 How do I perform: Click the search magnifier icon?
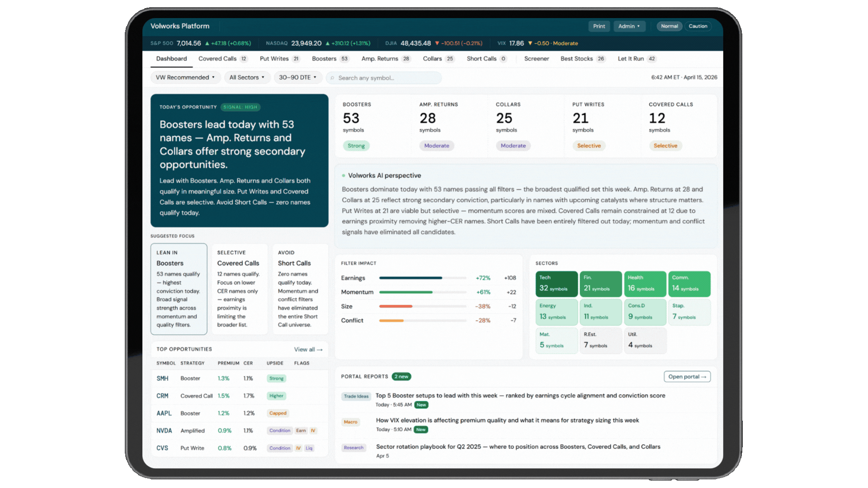(332, 78)
